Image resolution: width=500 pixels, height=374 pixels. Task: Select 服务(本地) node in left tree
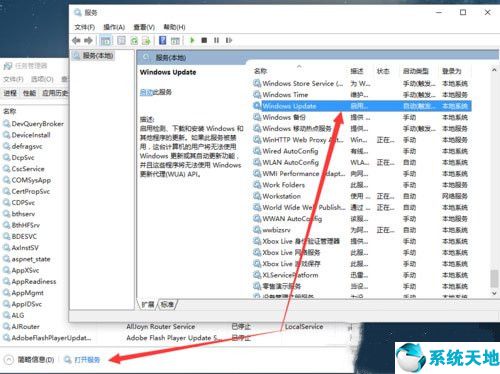[x=98, y=56]
